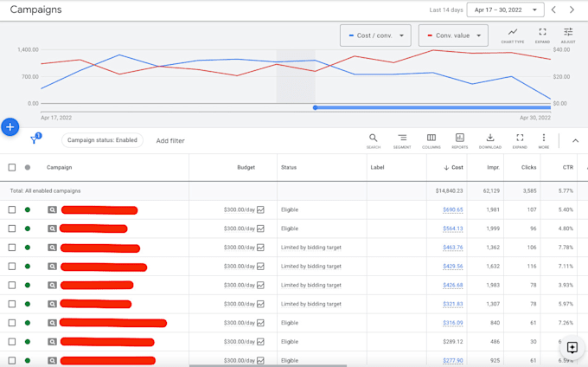This screenshot has width=588, height=367.
Task: Click the blue plus new campaign button
Action: (10, 127)
